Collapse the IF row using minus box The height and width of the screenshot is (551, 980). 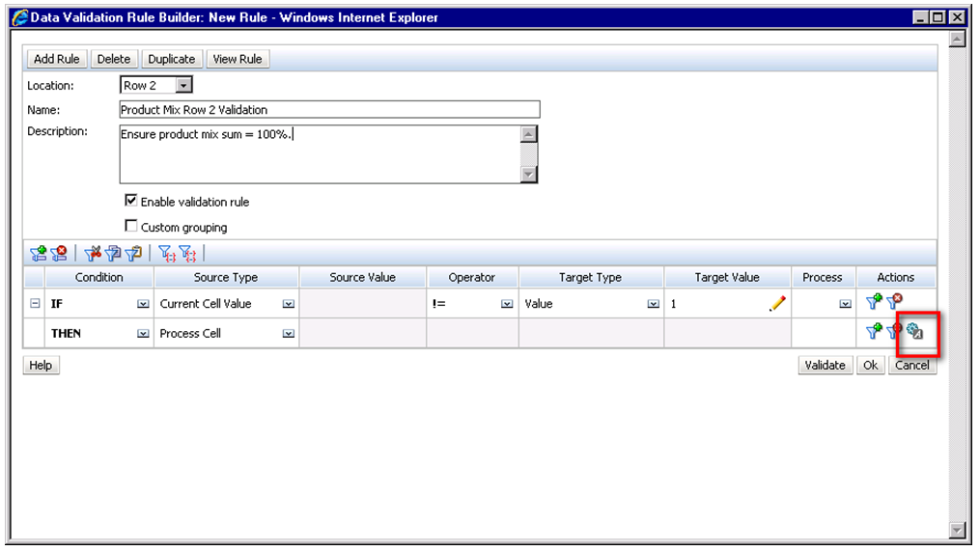(x=35, y=304)
